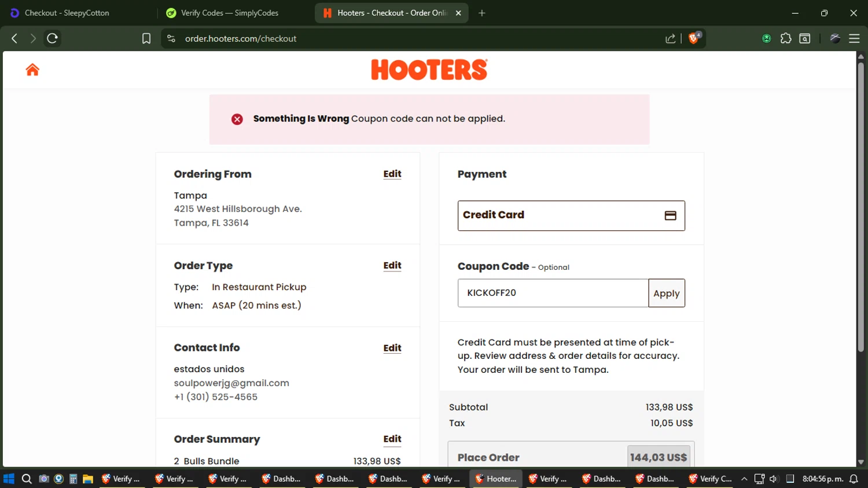Viewport: 868px width, 488px height.
Task: Click the address bar URL
Action: pyautogui.click(x=241, y=39)
